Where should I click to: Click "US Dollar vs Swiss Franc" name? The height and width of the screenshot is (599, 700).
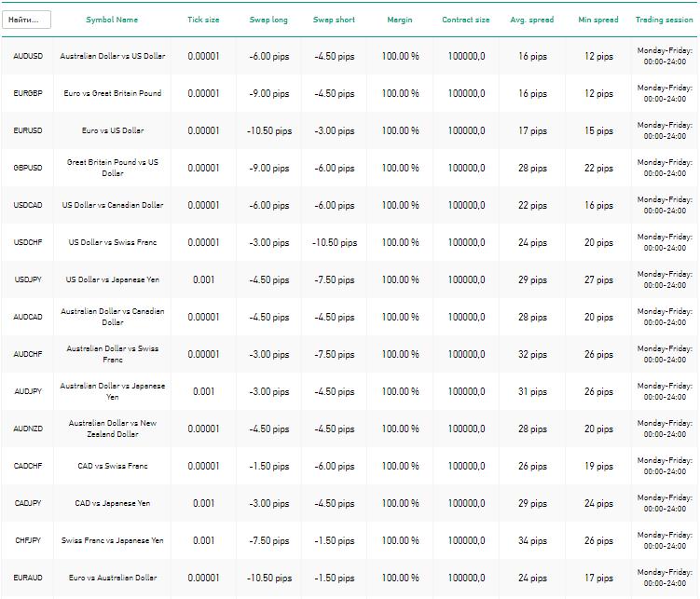(x=113, y=243)
